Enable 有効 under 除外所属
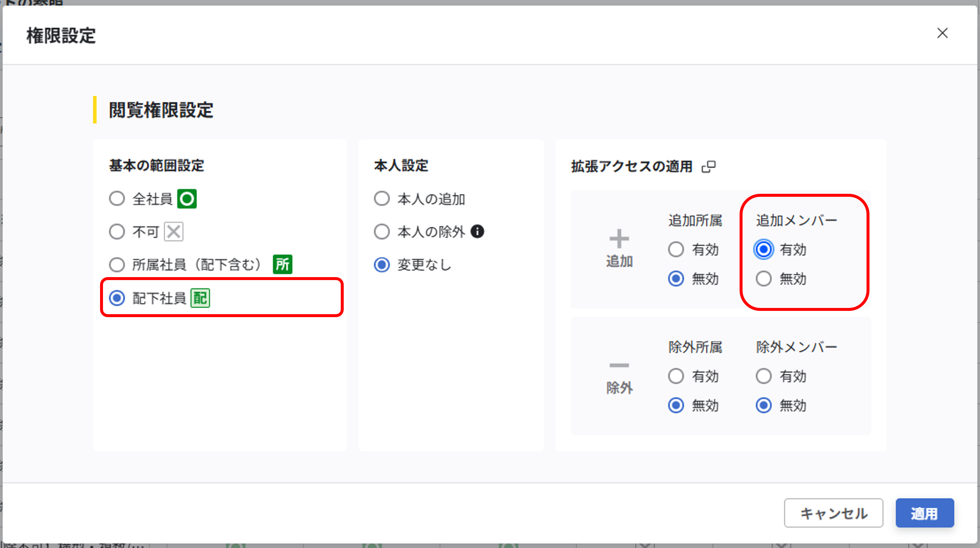 (676, 376)
